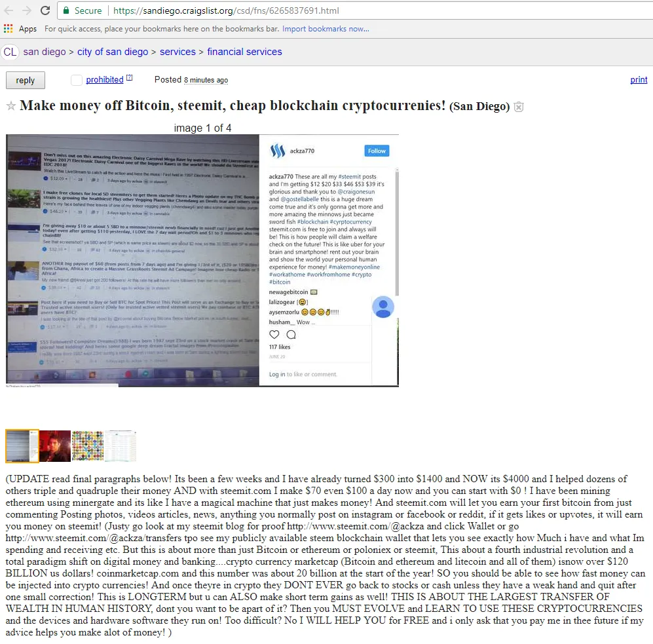Viewport: 653px width, 644px height.
Task: Go back with the browser back arrow
Action: (x=9, y=10)
